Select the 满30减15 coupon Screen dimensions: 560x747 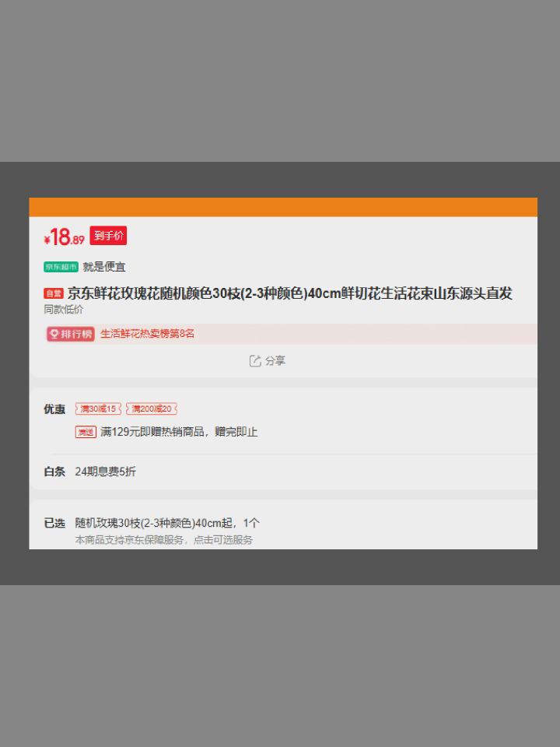point(98,409)
